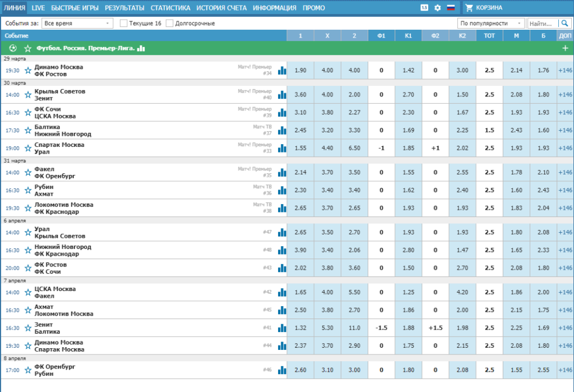Star the Урал – Крылья Советов match
574x392 pixels.
28,232
